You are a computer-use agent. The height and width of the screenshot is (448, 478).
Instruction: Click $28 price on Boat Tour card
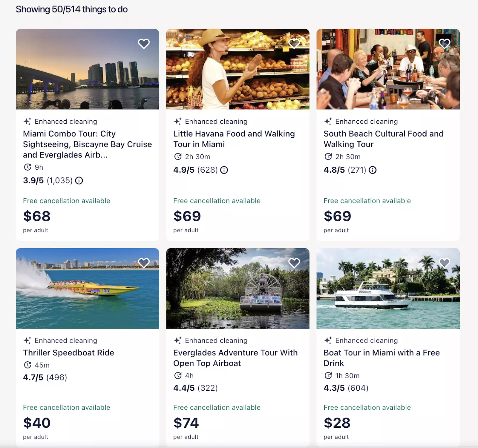click(337, 423)
